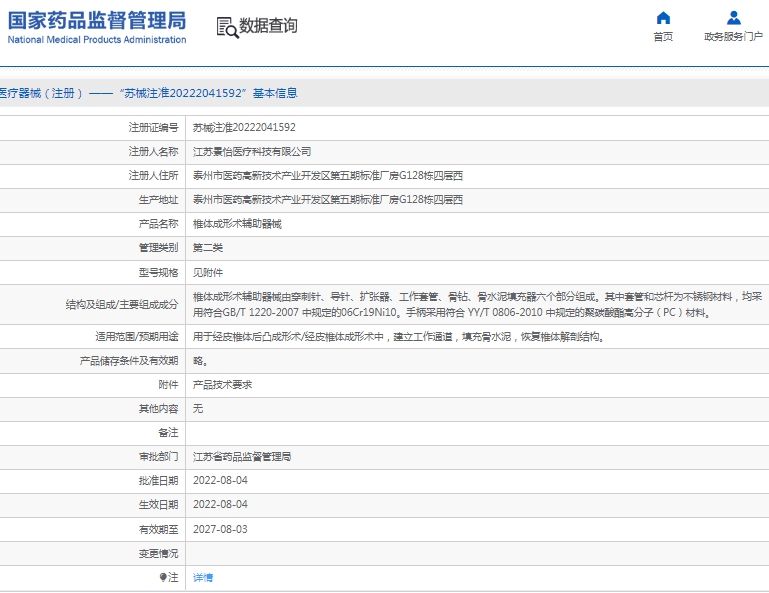Viewport: 769px width, 593px height.
Task: Click approving department 江苏省药品监督管理局
Action: click(242, 457)
